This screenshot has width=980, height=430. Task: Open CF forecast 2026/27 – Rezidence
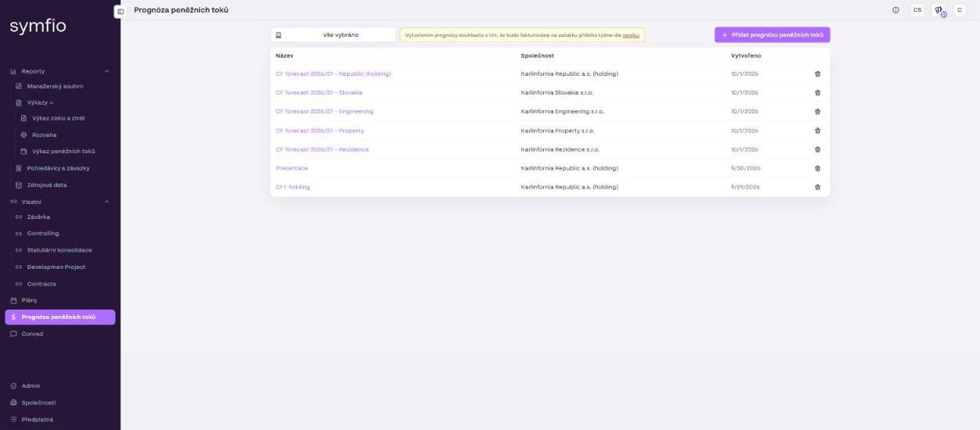[x=322, y=149]
